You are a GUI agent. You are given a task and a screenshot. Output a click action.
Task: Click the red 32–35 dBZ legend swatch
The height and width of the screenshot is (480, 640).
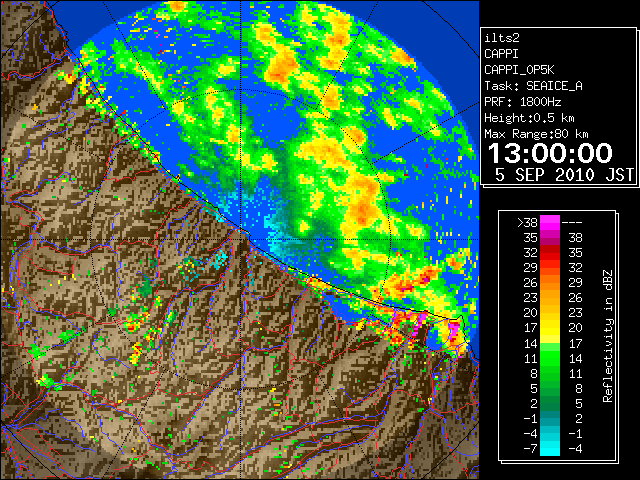[550, 253]
